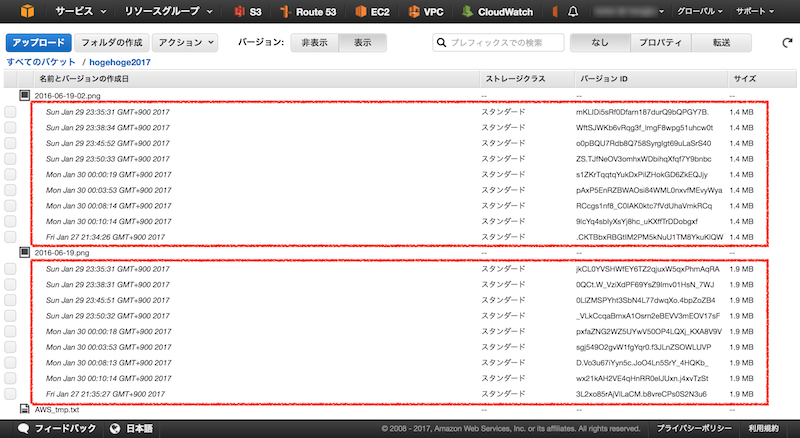Viewport: 800px width, 438px height.
Task: Select 非表示 to hide versions
Action: click(x=314, y=43)
